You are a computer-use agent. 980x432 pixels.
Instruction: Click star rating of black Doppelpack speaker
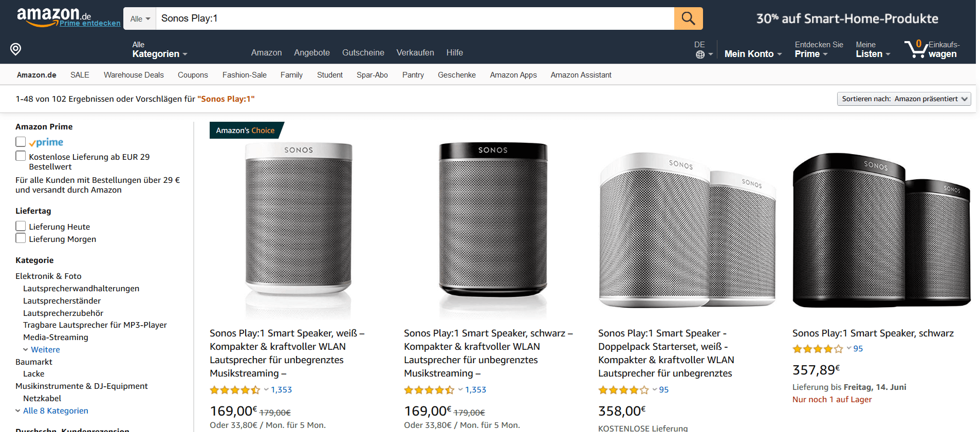[818, 349]
